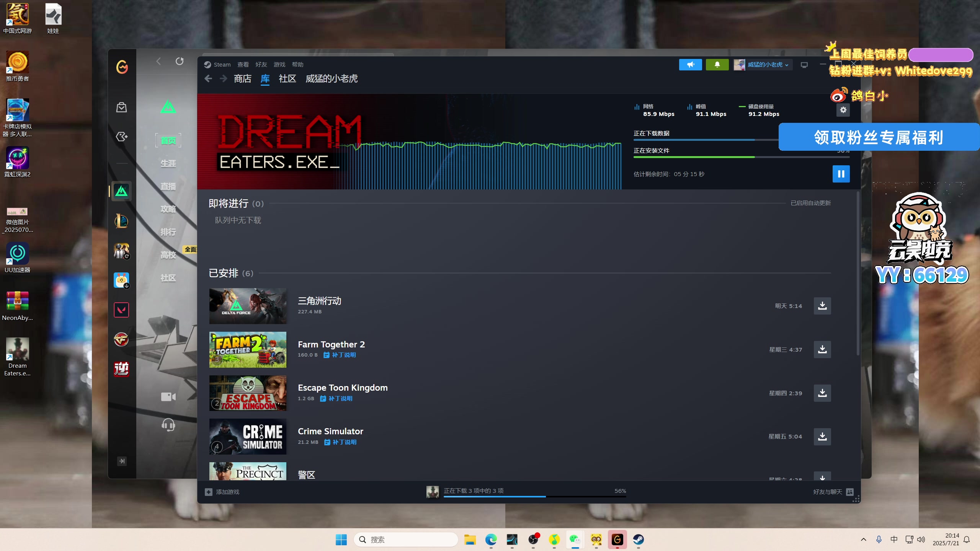Open 排行 in launcher menu
This screenshot has width=980, height=551.
coord(168,232)
